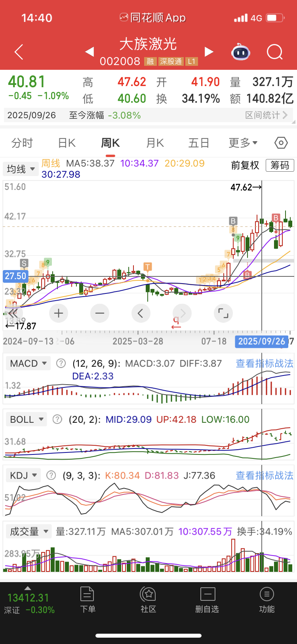Image resolution: width=297 pixels, height=644 pixels.
Task: Tap KDJ K:80.34 value
Action: [x=122, y=475]
